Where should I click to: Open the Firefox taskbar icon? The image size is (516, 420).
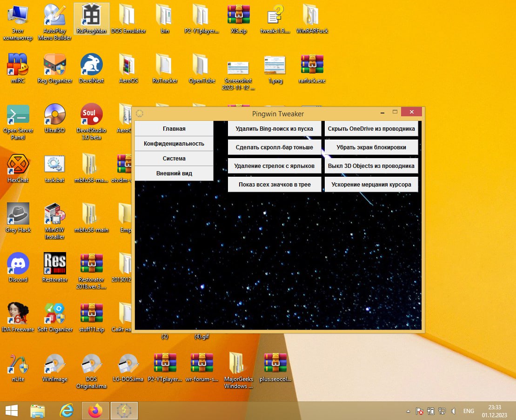pyautogui.click(x=95, y=411)
